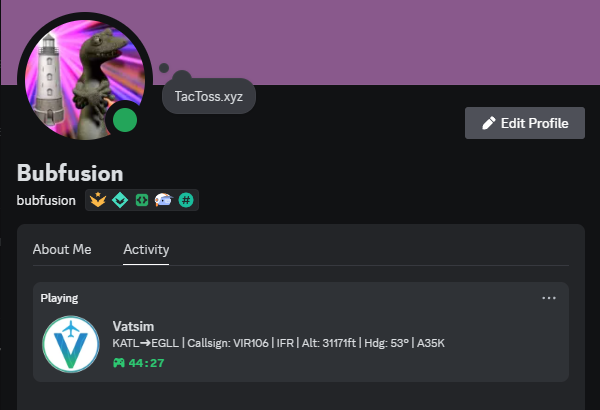Click the Vatsim activity title

[x=133, y=327]
